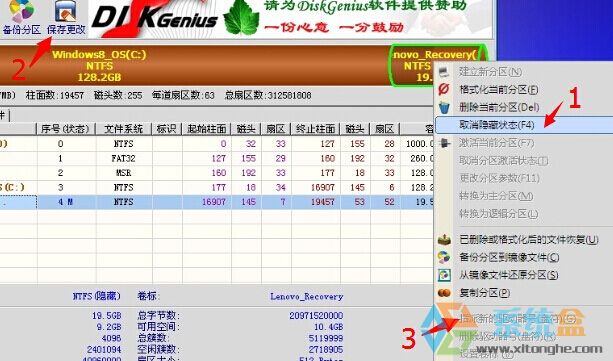Screen dimensions: 613x361
Task: Click the DiskGenius sponsor banner
Action: [x=291, y=18]
